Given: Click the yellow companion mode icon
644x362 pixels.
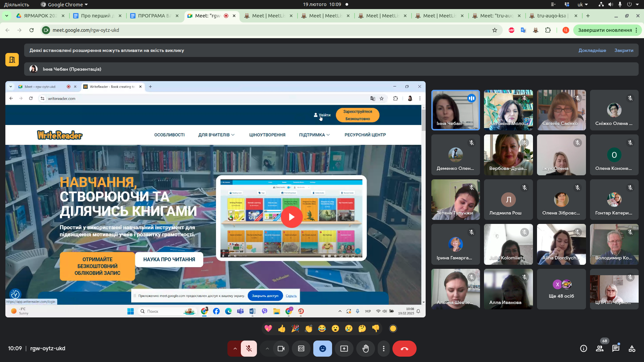Looking at the screenshot, I should [x=12, y=60].
